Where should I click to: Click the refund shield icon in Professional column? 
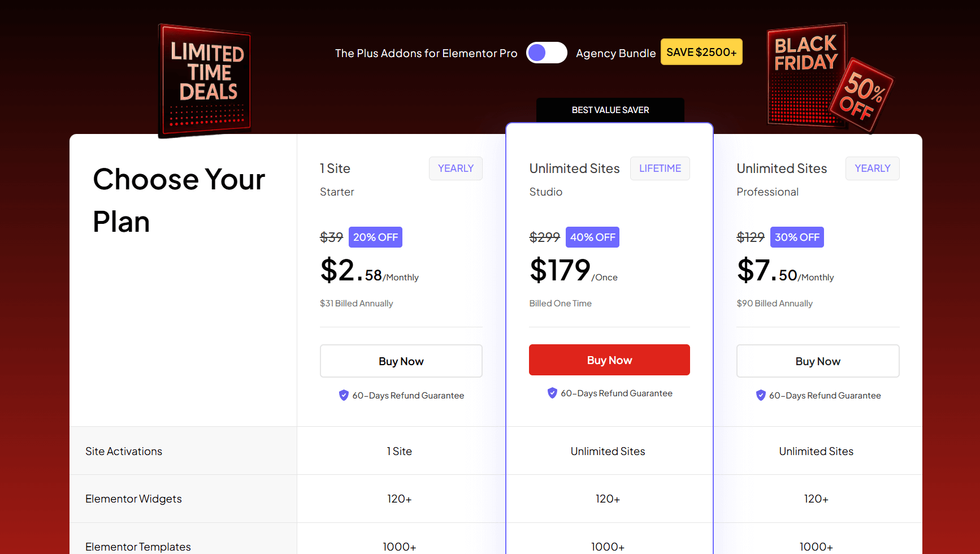pos(761,395)
